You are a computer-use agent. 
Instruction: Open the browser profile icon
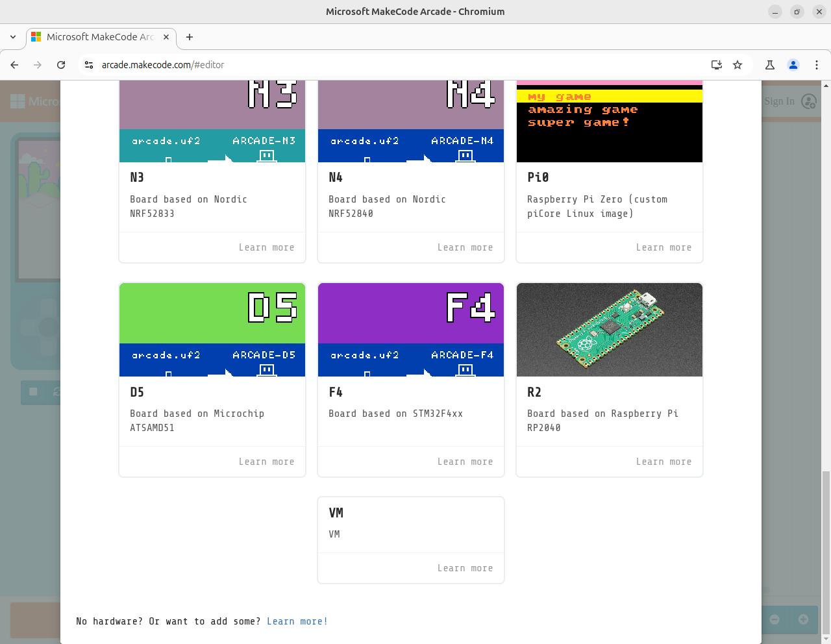coord(793,65)
